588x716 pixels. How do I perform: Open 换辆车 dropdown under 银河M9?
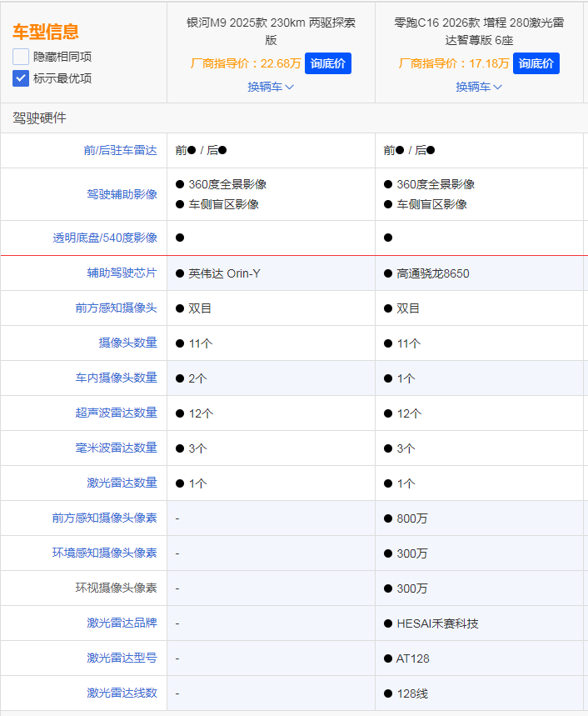pos(271,87)
